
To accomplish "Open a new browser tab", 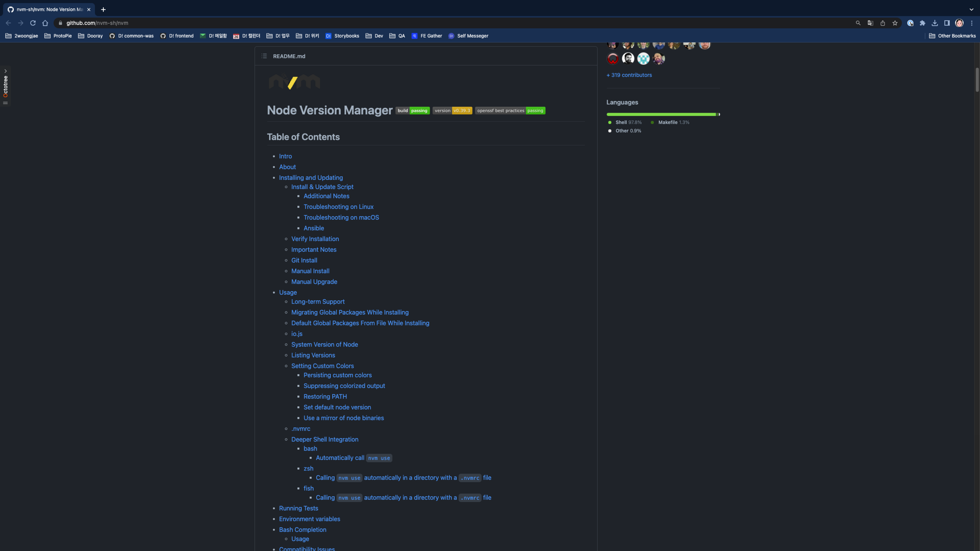I will [103, 9].
